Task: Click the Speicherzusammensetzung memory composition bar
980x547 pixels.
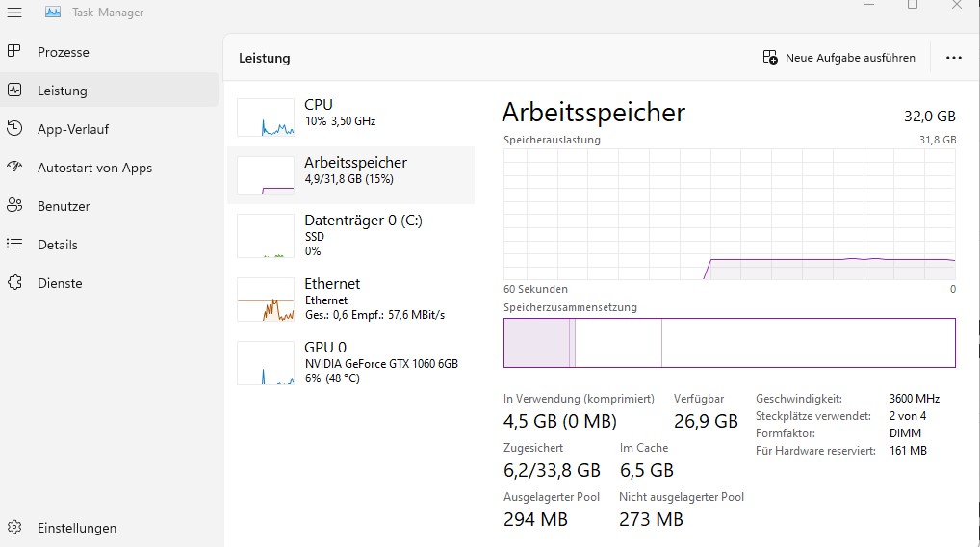Action: pos(729,343)
